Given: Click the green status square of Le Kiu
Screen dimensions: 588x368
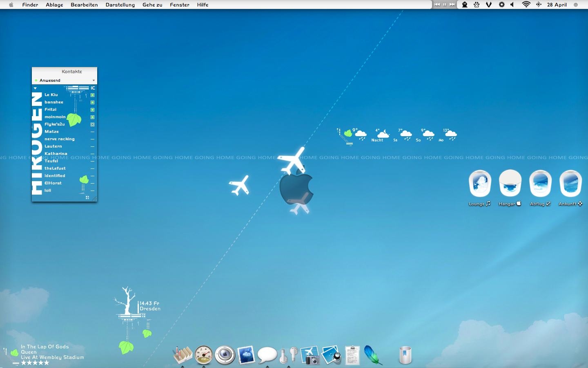Looking at the screenshot, I should [92, 95].
